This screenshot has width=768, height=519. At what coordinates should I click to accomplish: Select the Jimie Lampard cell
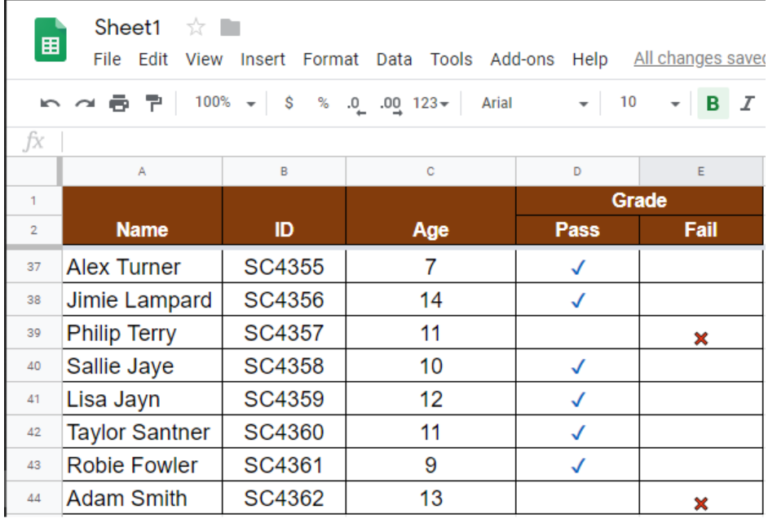point(142,300)
